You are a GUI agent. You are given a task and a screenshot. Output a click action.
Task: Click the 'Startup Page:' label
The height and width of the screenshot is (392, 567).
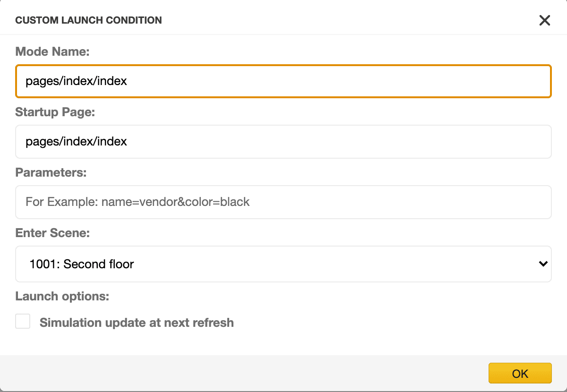click(x=55, y=112)
